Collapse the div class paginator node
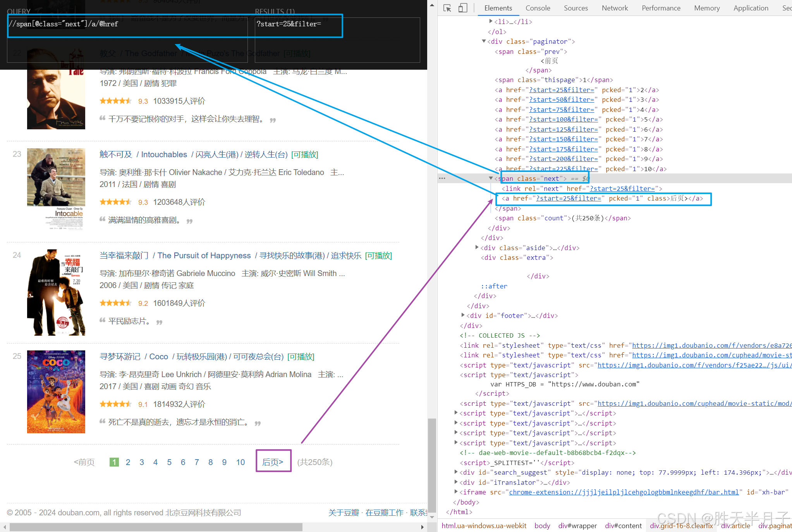Image resolution: width=792 pixels, height=532 pixels. click(x=484, y=41)
